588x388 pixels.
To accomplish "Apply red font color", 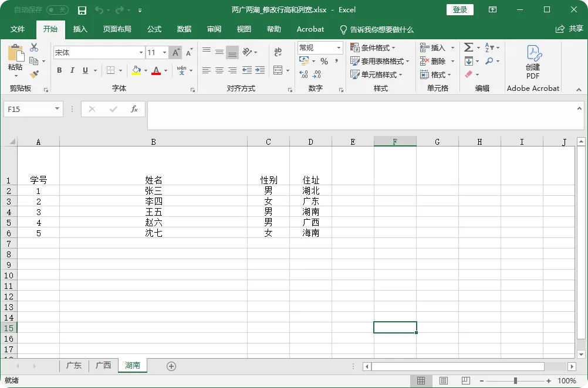I will point(156,70).
